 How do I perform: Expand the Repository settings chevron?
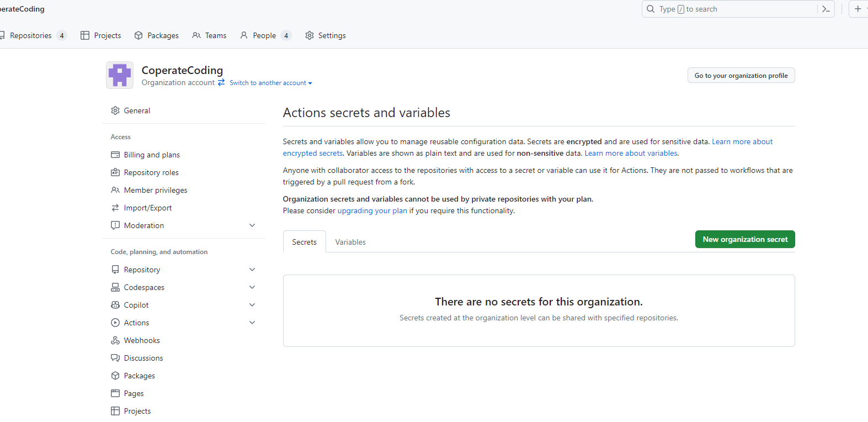(252, 270)
